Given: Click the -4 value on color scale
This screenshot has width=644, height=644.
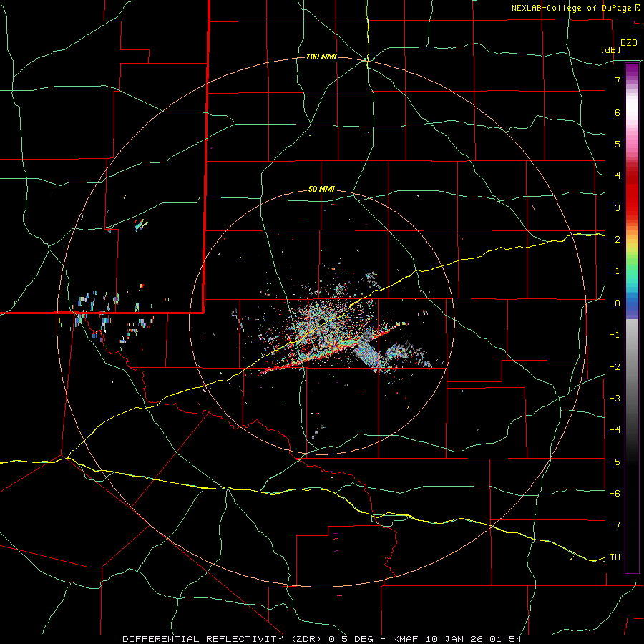Looking at the screenshot, I should click(x=615, y=430).
